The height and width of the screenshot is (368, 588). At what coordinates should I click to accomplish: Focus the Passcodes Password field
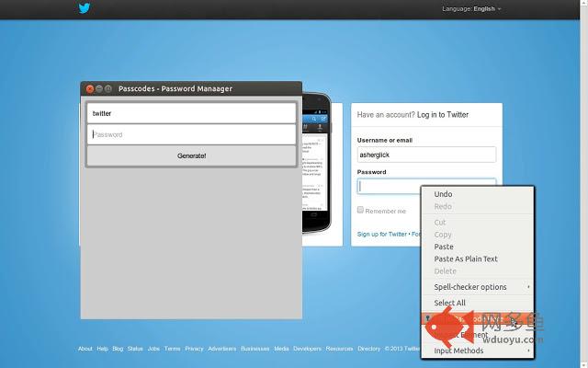pos(191,134)
